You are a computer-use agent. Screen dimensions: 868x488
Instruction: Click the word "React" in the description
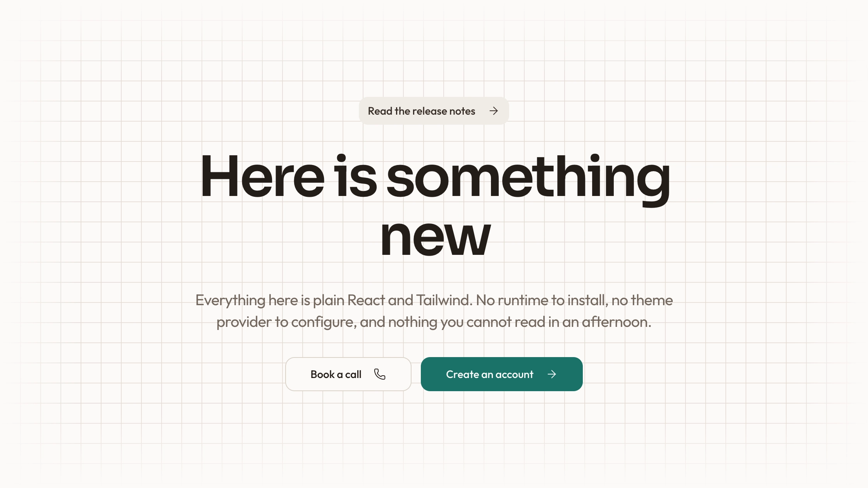pyautogui.click(x=366, y=300)
